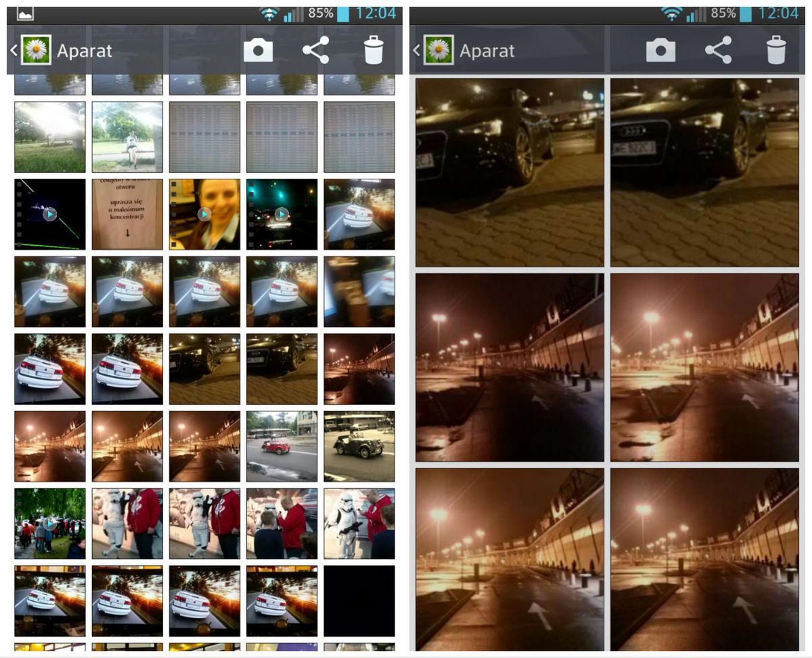The width and height of the screenshot is (812, 658).
Task: Tap the trash icon on left screen
Action: pyautogui.click(x=374, y=50)
